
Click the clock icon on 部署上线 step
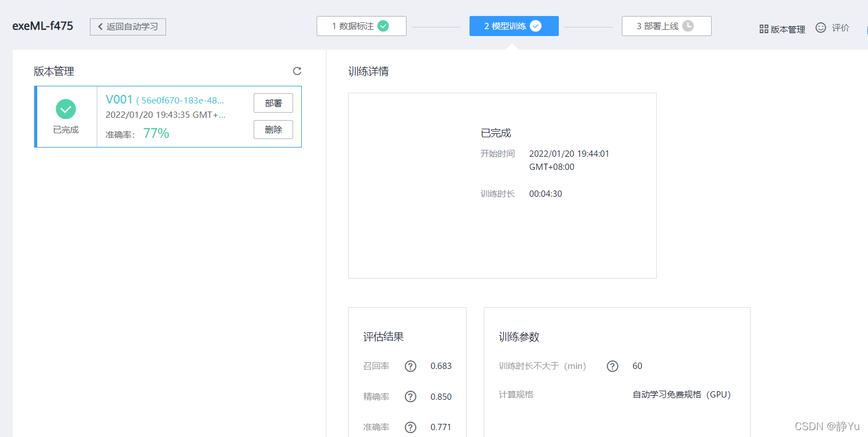[x=688, y=26]
